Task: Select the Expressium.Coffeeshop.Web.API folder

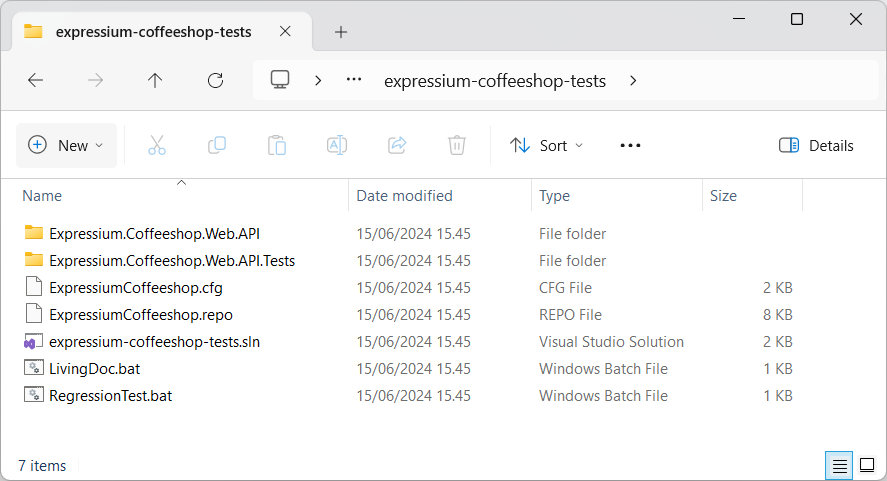Action: (x=154, y=234)
